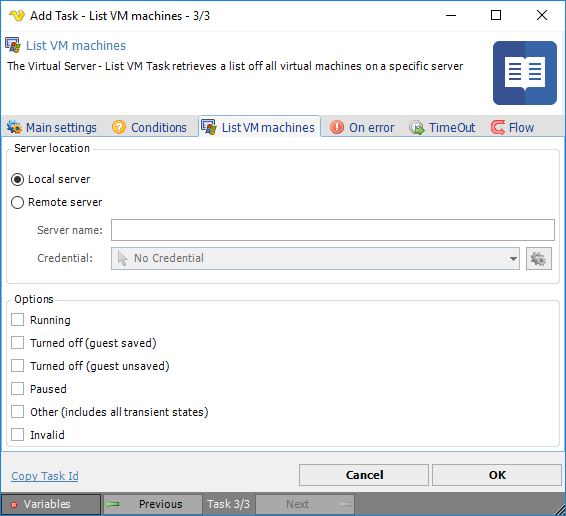The width and height of the screenshot is (566, 516).
Task: Open the Conditions tab
Action: click(x=149, y=127)
